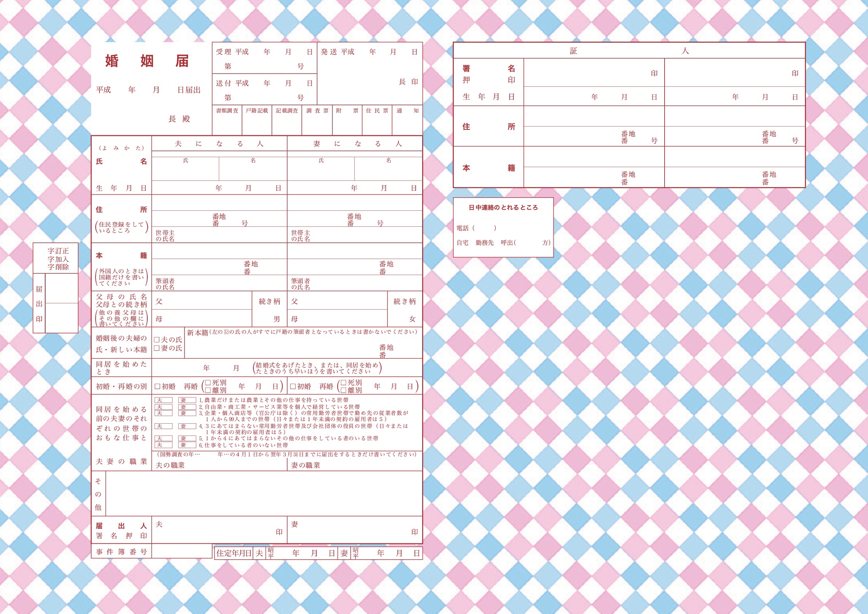Click wife's 氏 family name field
This screenshot has width=868, height=614.
tap(321, 168)
